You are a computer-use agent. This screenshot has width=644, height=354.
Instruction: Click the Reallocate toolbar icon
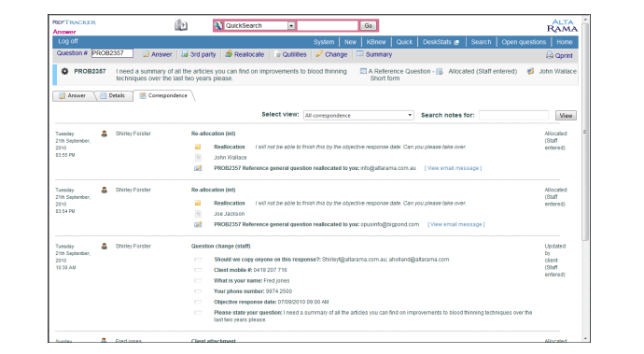pos(229,54)
